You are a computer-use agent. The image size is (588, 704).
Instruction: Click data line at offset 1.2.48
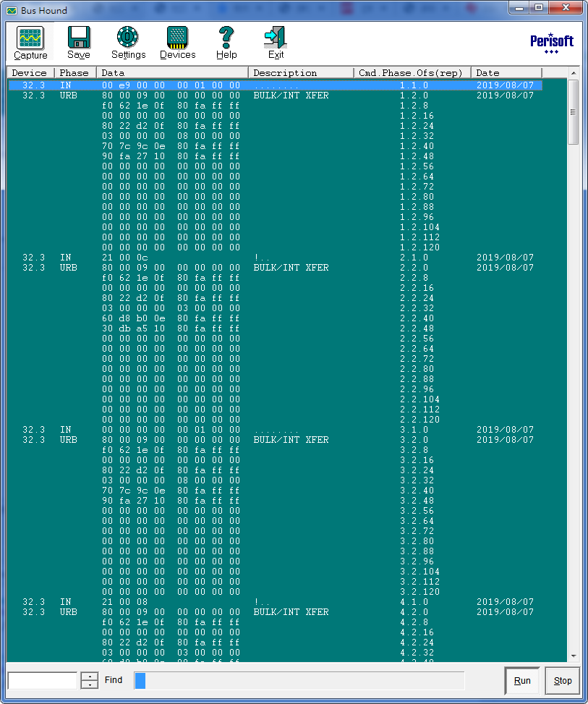point(171,156)
